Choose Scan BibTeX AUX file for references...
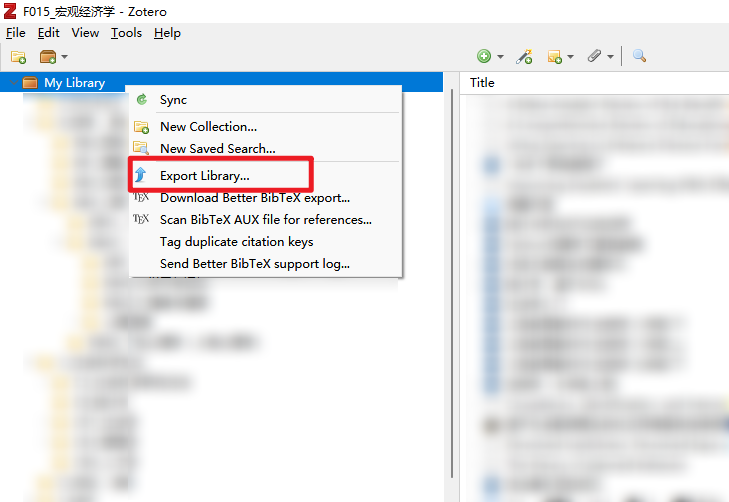This screenshot has height=502, width=729. tap(266, 220)
